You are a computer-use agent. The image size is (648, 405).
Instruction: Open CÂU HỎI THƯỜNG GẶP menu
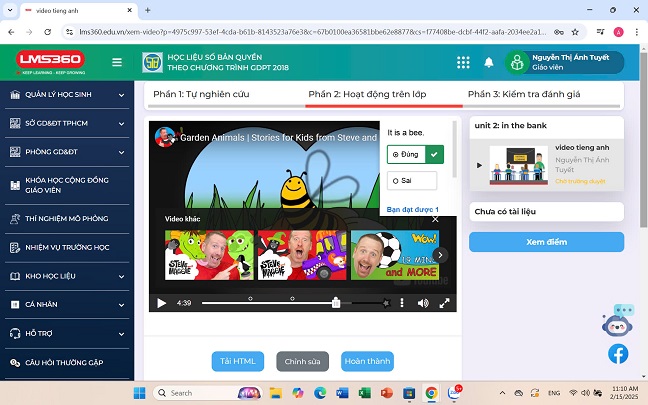[x=67, y=362]
